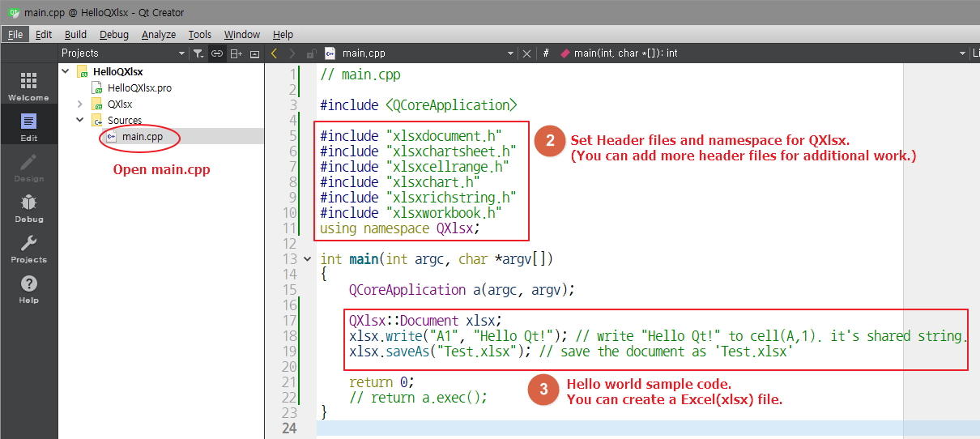Expand the QXlsx folder node
The height and width of the screenshot is (439, 980).
click(x=79, y=104)
